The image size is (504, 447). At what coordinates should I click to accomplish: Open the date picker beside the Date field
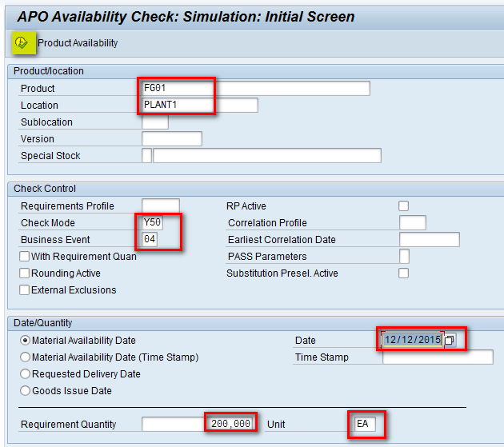450,340
